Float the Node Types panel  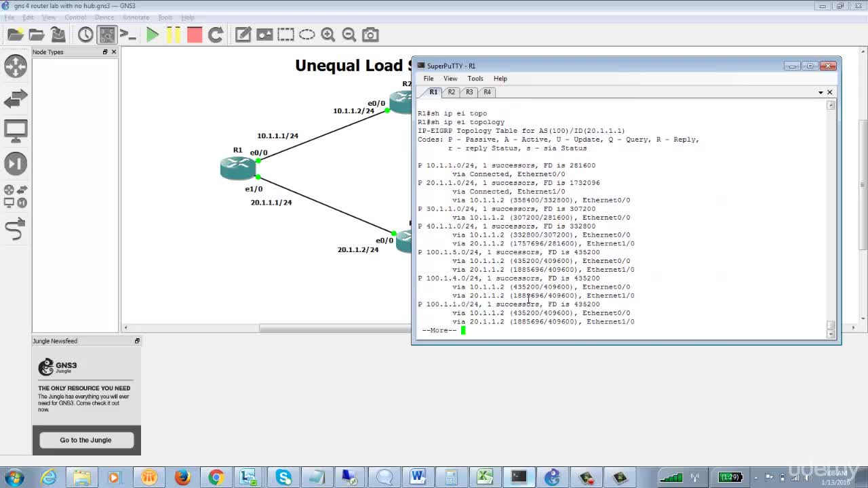click(x=105, y=52)
